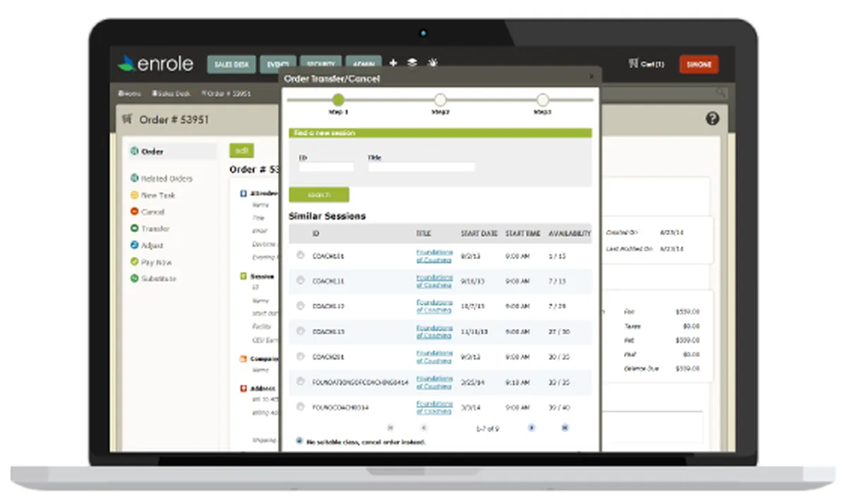Click the enrole logo in the header
Viewport: 847px width, 504px height.
(155, 63)
